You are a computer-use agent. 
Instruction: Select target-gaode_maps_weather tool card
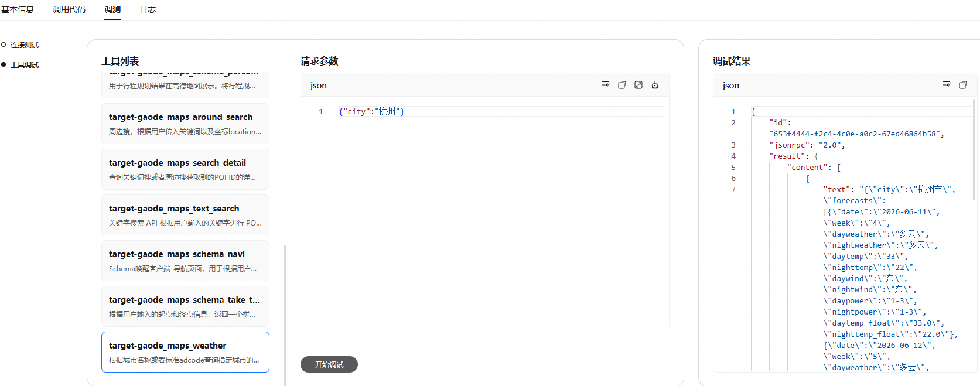click(x=185, y=352)
